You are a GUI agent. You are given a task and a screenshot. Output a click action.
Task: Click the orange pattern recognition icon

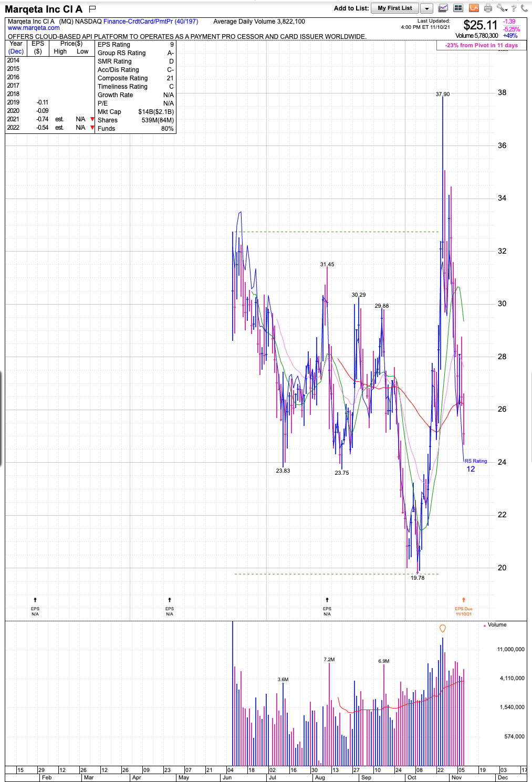[474, 8]
